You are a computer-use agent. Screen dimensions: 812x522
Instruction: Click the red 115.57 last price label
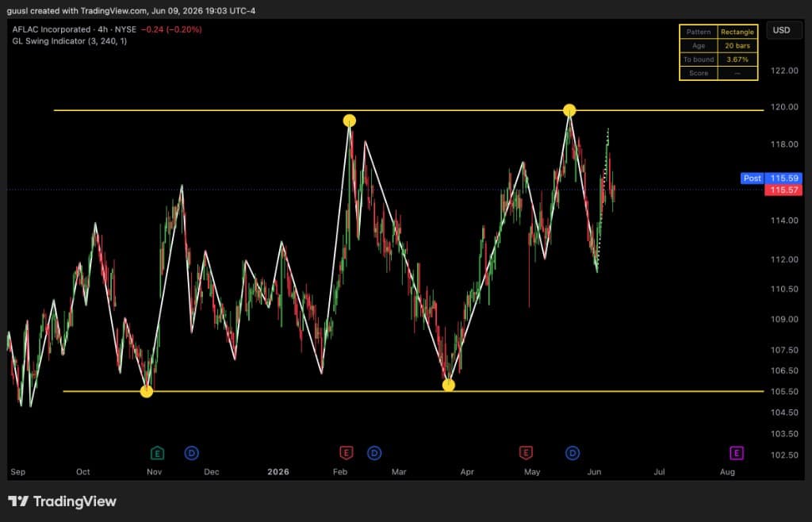coord(783,190)
